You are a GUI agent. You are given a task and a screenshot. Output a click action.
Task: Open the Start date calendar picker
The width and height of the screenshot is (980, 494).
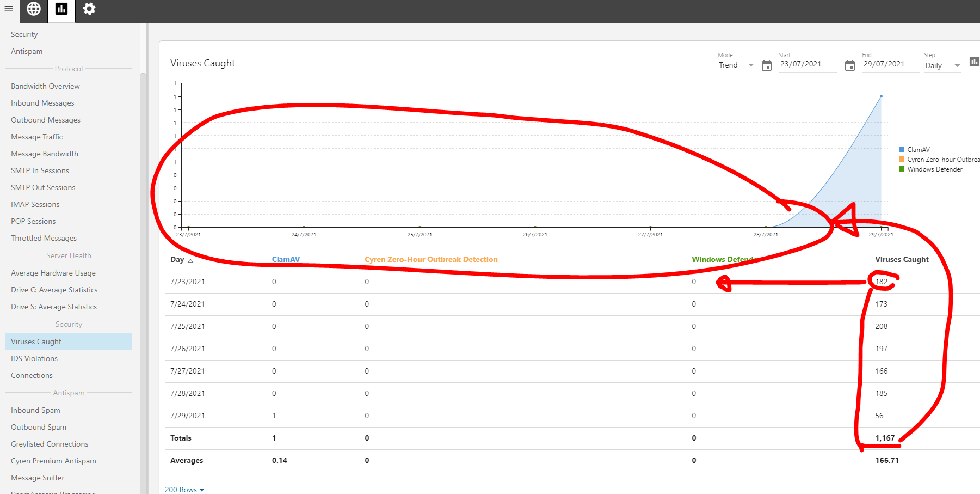[766, 66]
